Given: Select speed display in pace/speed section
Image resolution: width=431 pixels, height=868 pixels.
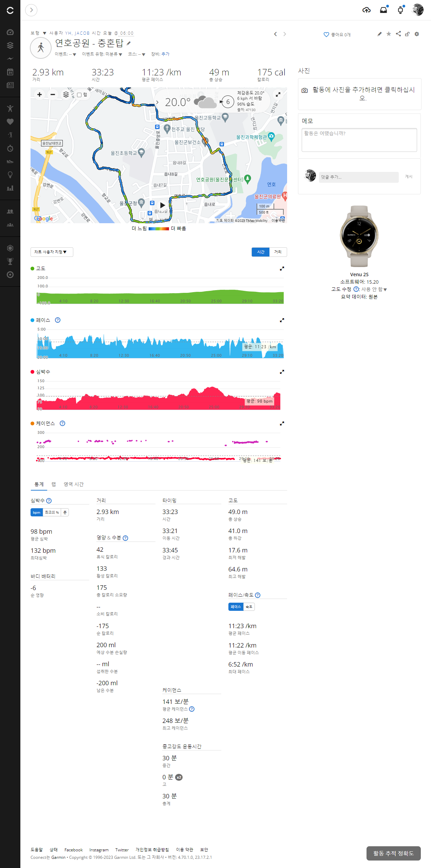Looking at the screenshot, I should (249, 607).
